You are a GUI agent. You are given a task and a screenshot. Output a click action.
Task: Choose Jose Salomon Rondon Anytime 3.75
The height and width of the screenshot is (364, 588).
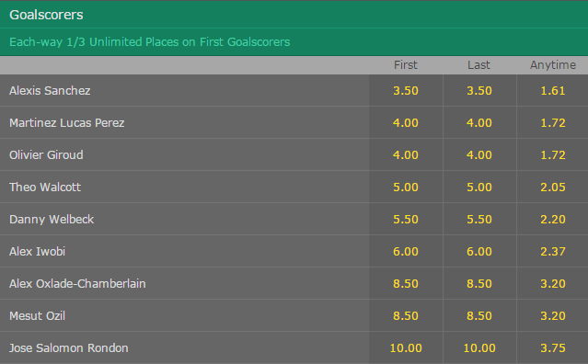[x=553, y=347]
